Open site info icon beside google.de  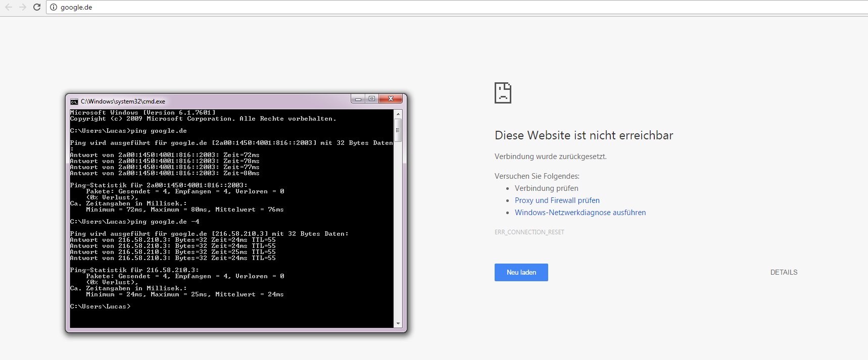coord(54,7)
